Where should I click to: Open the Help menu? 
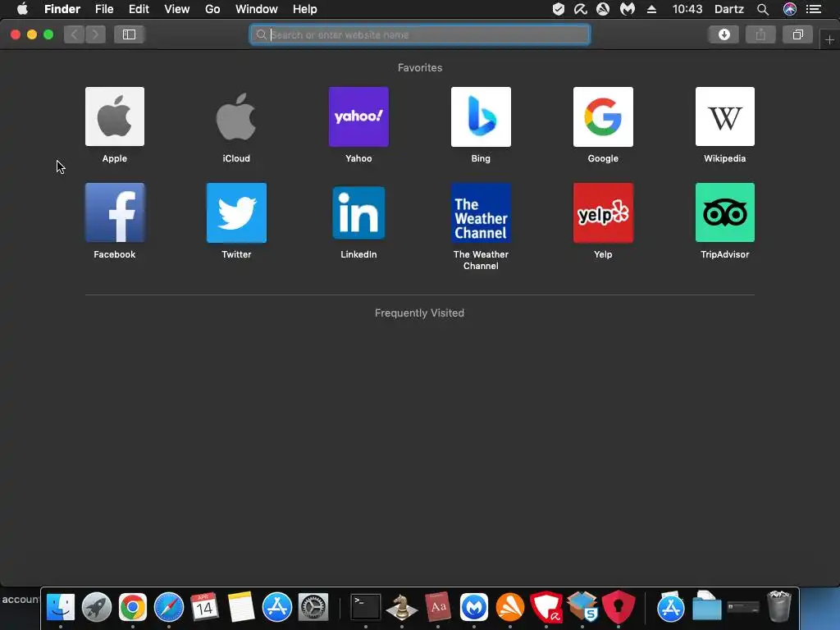tap(305, 9)
